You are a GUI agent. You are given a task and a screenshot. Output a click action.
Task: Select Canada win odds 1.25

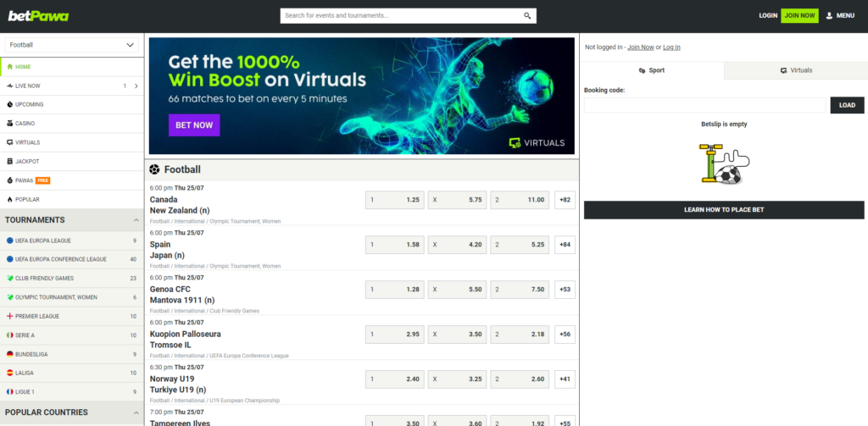coord(393,201)
